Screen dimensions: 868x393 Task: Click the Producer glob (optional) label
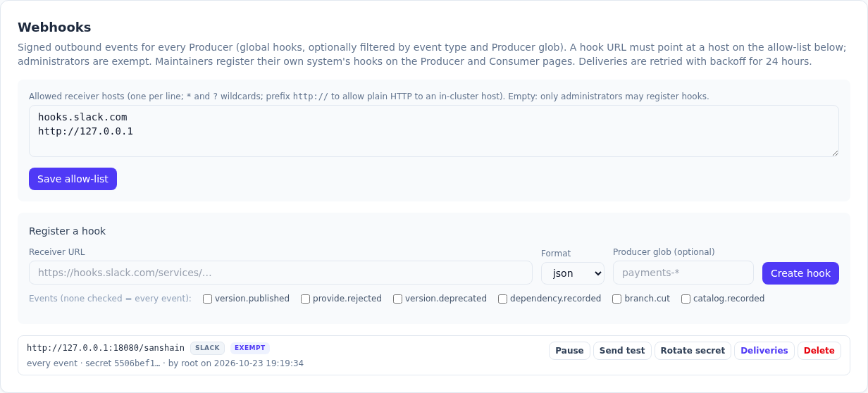coord(664,251)
